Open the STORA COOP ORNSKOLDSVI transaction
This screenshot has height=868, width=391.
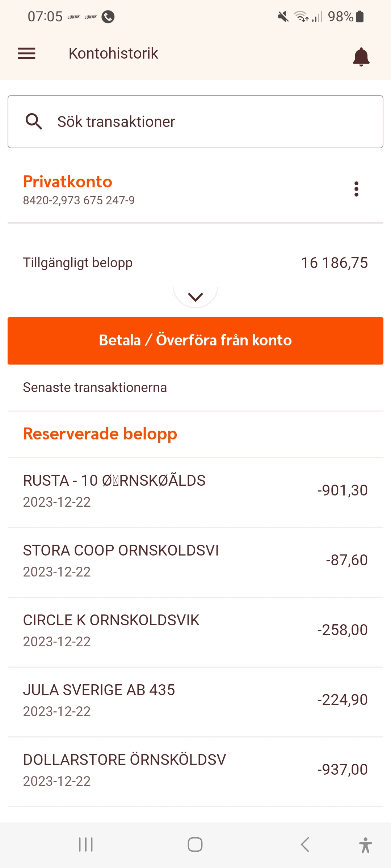coord(195,561)
